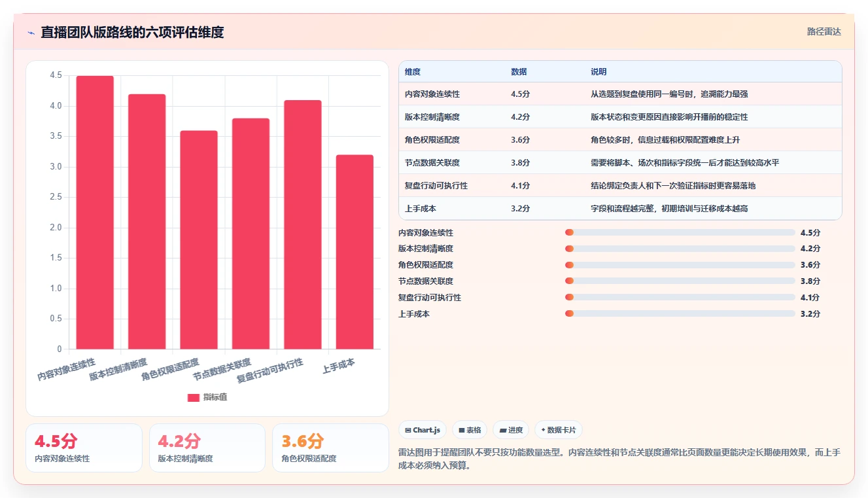The width and height of the screenshot is (868, 498).
Task: Select table cell 复盘行动可执行性
Action: pos(436,186)
